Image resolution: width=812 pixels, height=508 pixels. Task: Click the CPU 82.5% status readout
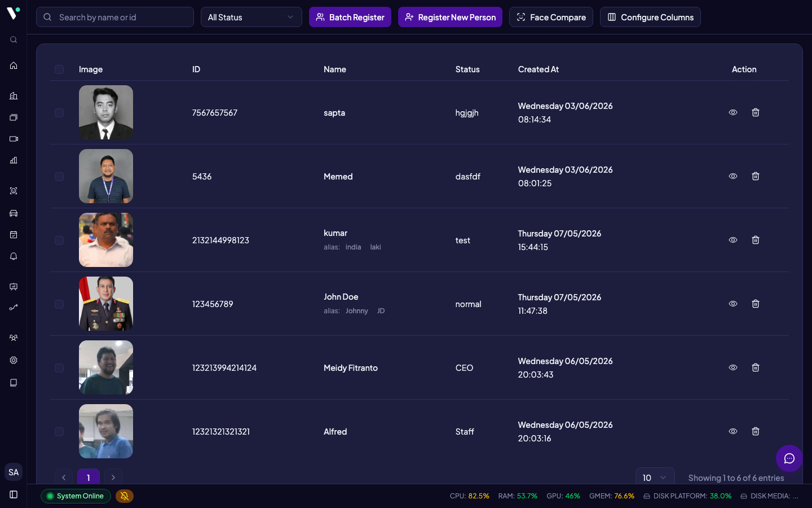pyautogui.click(x=470, y=496)
